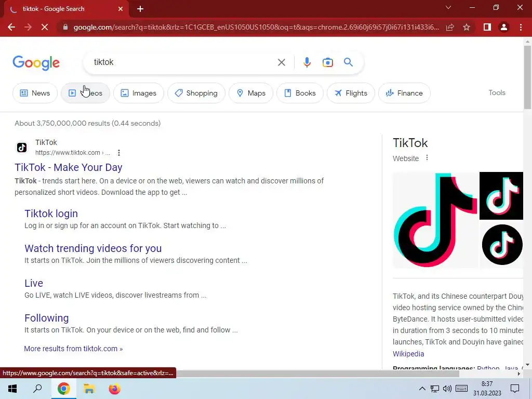Share this page icon in address bar

click(450, 27)
